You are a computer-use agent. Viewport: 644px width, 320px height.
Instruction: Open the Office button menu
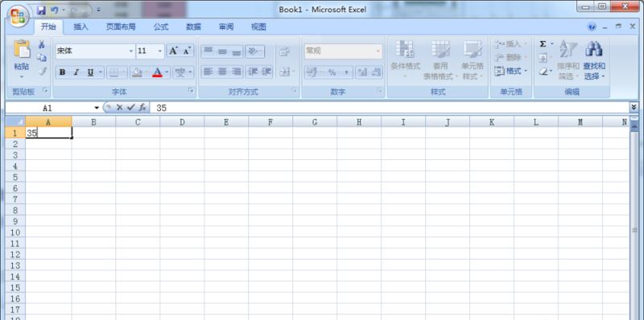(17, 16)
